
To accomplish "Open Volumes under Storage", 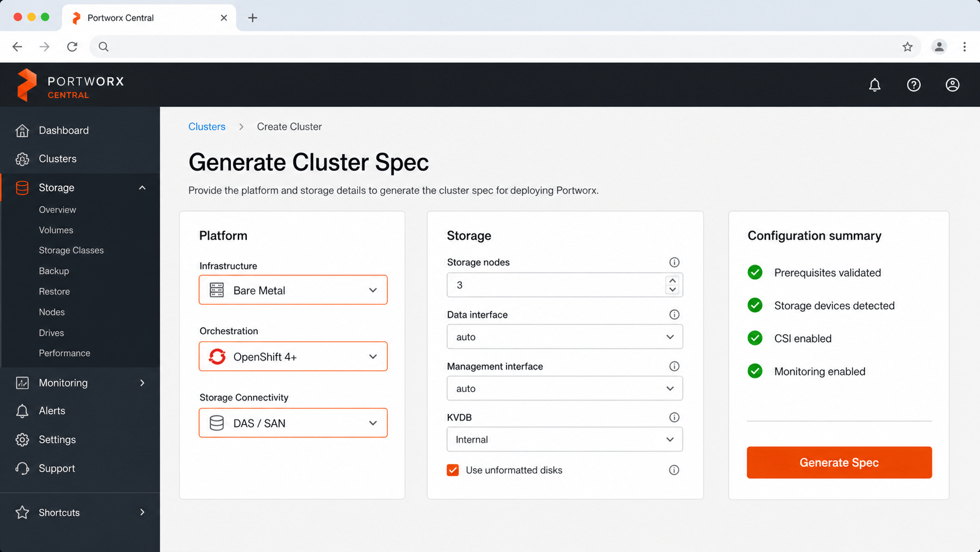I will click(x=56, y=230).
